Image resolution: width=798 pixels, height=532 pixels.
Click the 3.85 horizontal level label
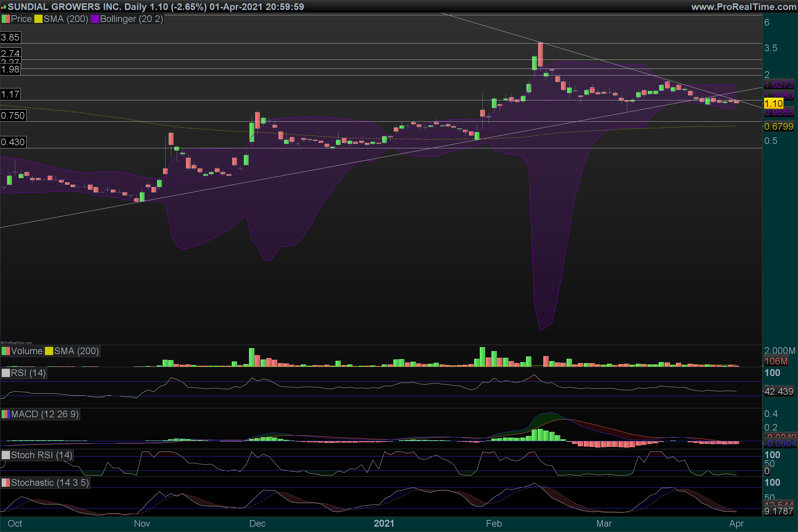[11, 37]
